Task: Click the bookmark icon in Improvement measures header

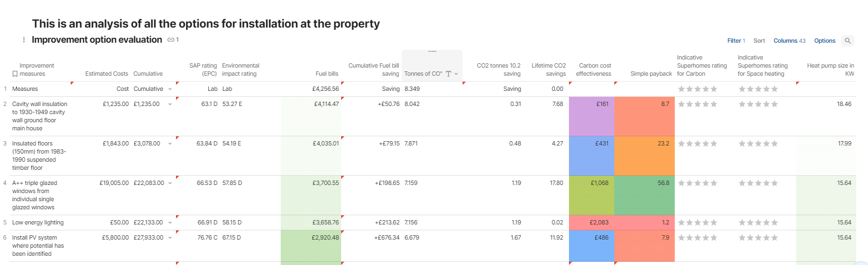Action: click(x=15, y=74)
